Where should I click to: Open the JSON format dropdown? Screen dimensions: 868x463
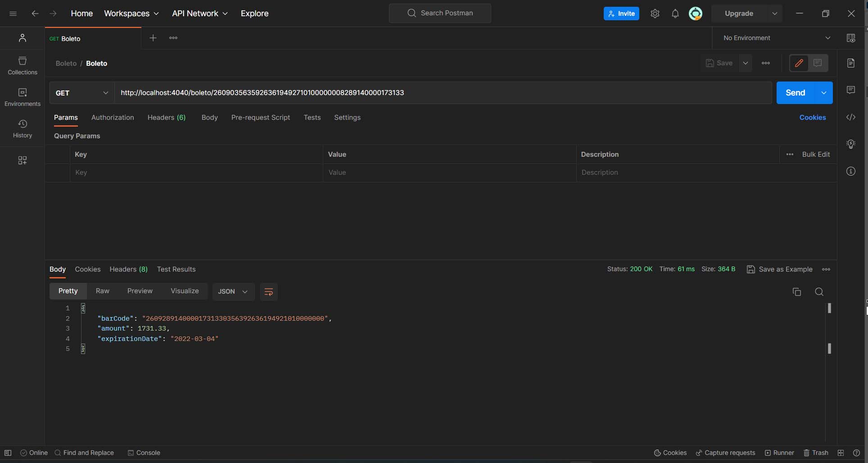click(233, 291)
